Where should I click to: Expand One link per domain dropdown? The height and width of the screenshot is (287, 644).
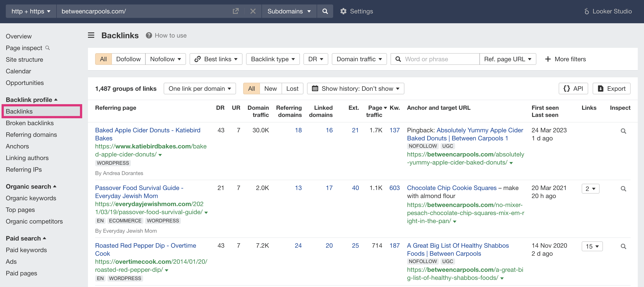[x=199, y=89]
